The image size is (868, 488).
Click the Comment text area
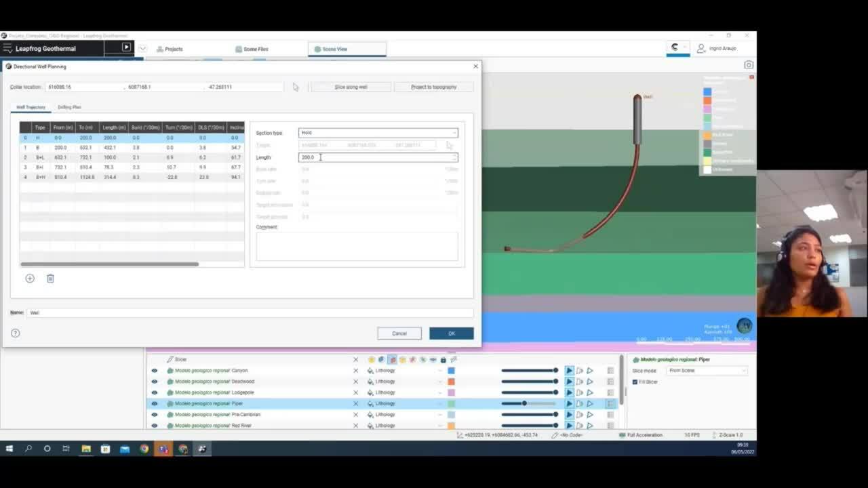coord(357,247)
